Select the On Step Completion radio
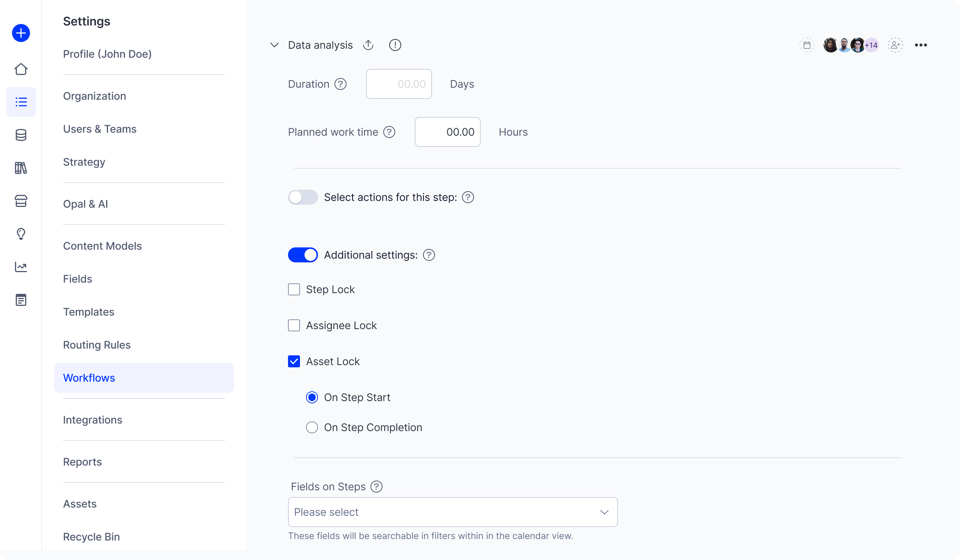 (312, 427)
